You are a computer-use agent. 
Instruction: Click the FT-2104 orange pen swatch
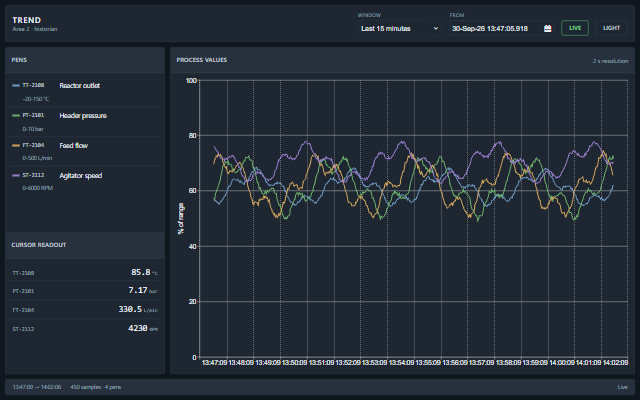[16, 145]
